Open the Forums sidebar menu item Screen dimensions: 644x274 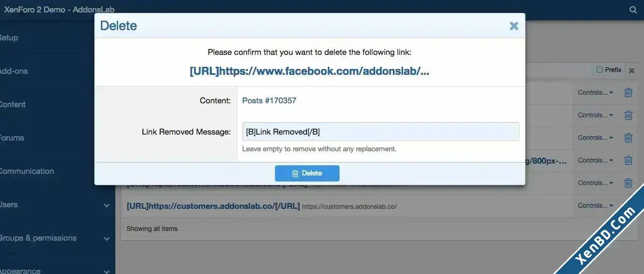coord(11,138)
